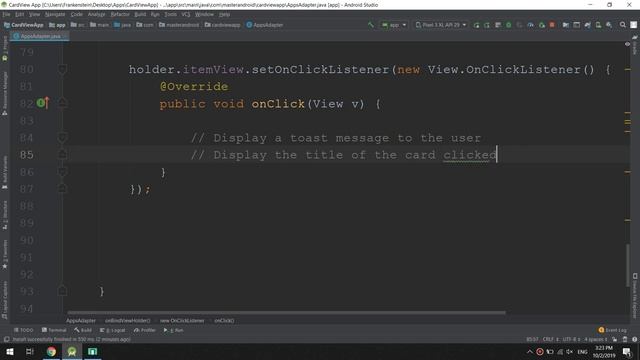Open the Logcat tool window

click(113, 330)
